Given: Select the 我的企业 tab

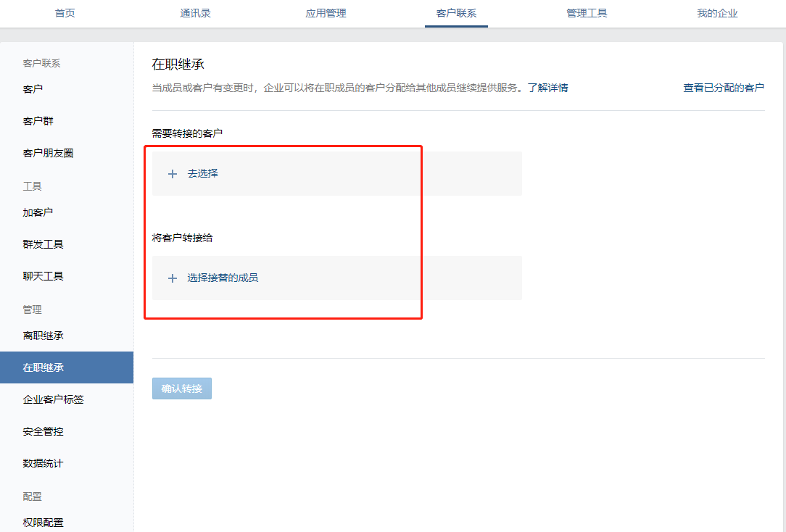Looking at the screenshot, I should [717, 13].
